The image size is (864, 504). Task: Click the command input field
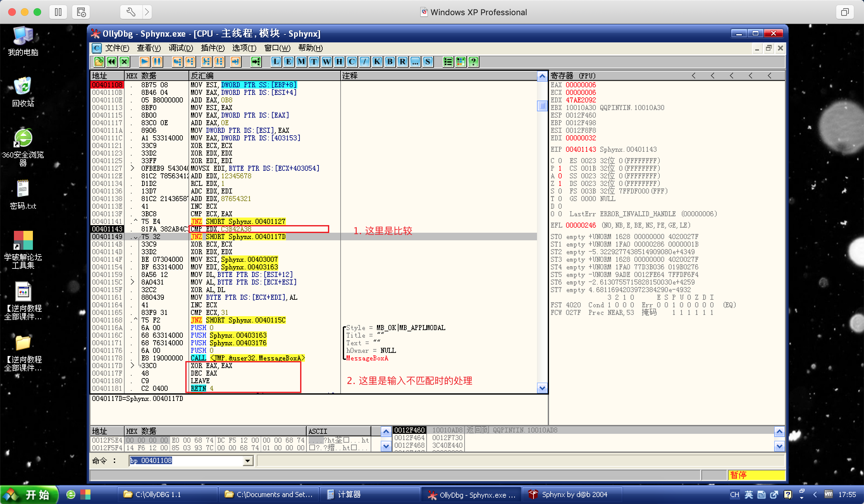click(185, 461)
